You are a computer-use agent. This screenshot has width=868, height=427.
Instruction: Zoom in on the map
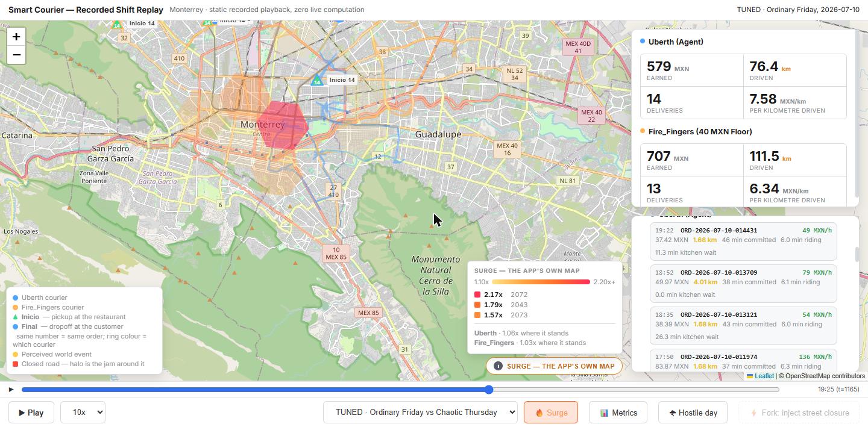16,36
